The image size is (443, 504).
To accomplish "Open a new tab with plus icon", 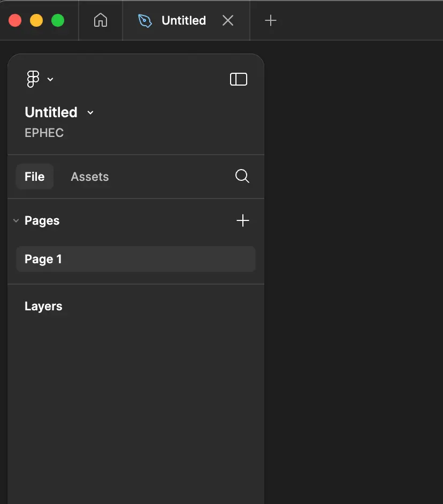I will coord(271,20).
